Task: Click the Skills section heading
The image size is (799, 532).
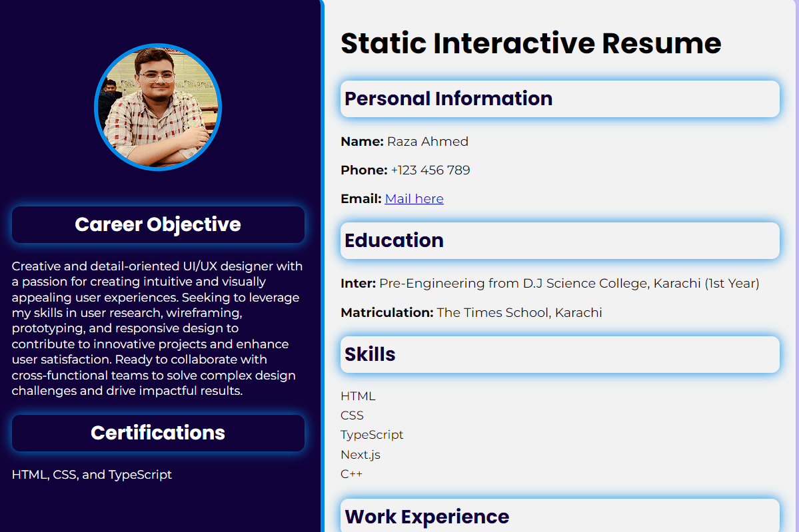Action: 560,354
